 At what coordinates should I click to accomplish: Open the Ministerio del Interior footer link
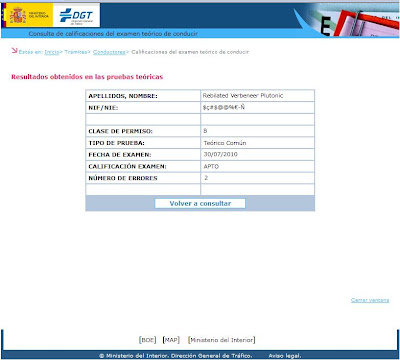pyautogui.click(x=222, y=340)
